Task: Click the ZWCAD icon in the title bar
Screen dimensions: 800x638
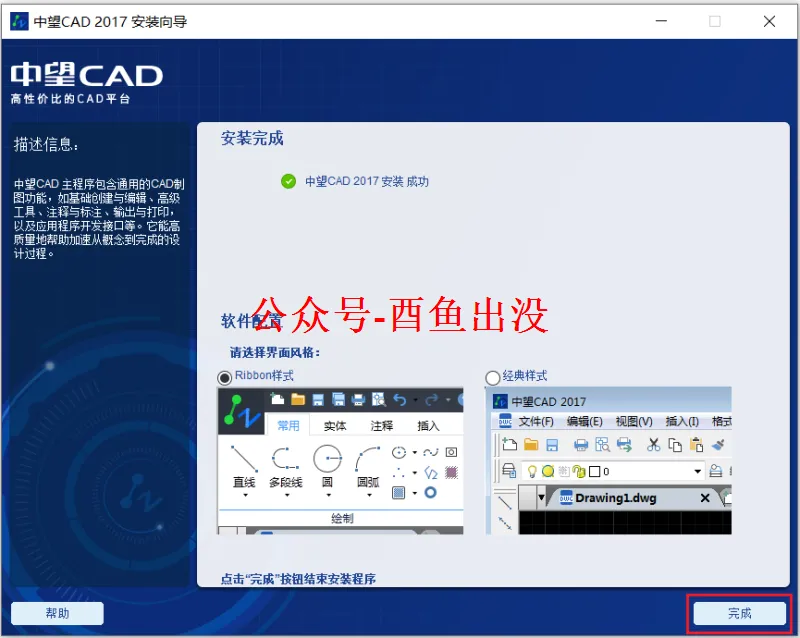Action: click(x=19, y=21)
